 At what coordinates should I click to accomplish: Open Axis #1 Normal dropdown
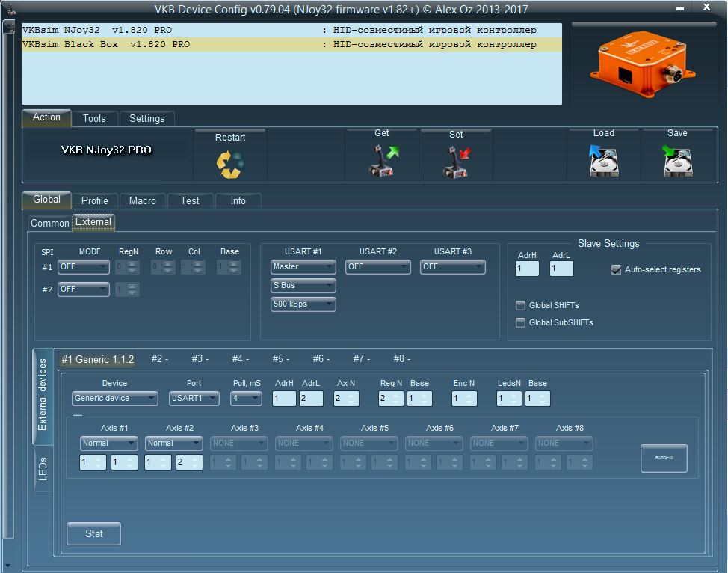(x=108, y=444)
